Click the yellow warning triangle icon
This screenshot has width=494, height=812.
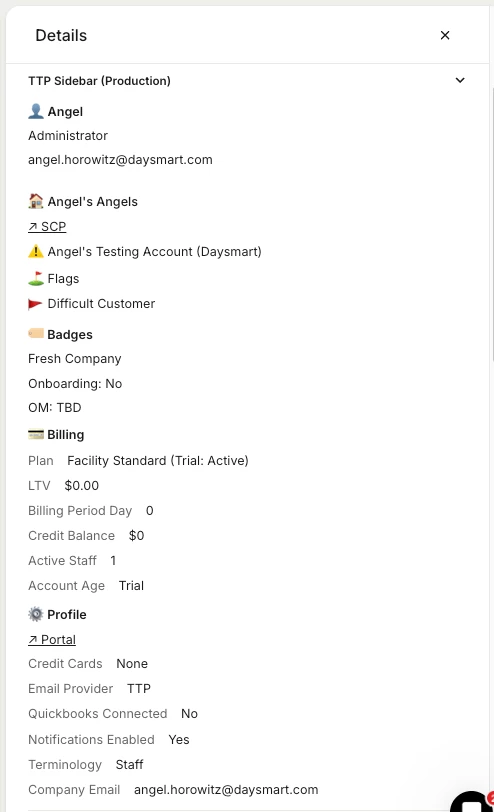(x=36, y=251)
